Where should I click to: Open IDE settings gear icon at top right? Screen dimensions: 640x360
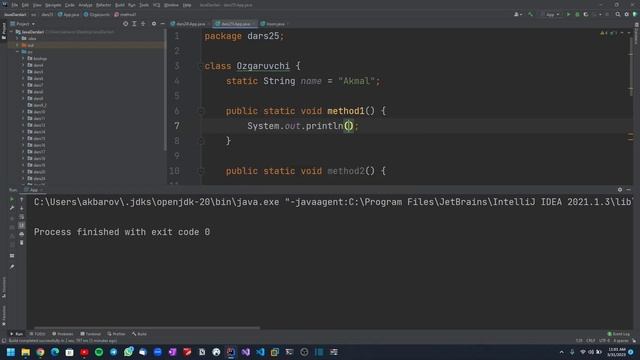627,14
